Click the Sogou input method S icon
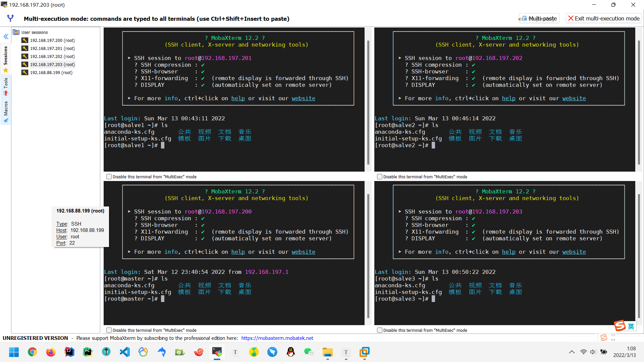This screenshot has height=362, width=644. pos(620,325)
